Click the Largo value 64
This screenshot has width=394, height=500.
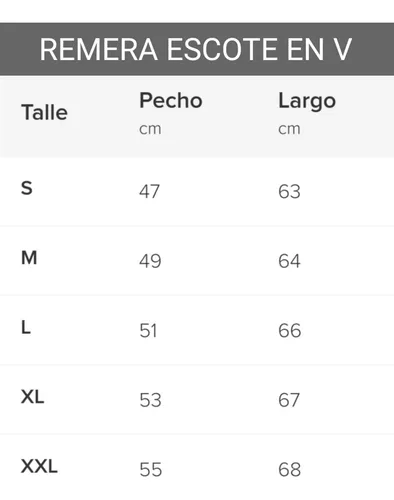289,261
